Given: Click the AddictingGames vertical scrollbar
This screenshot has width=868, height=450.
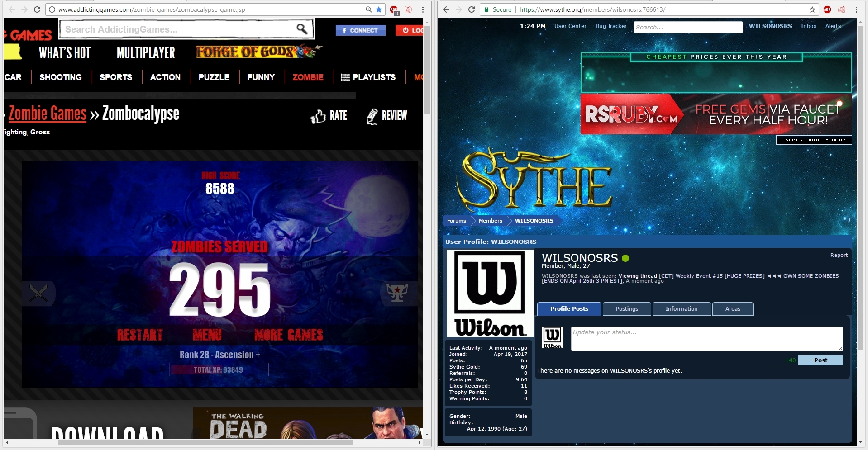Looking at the screenshot, I should pos(427,71).
